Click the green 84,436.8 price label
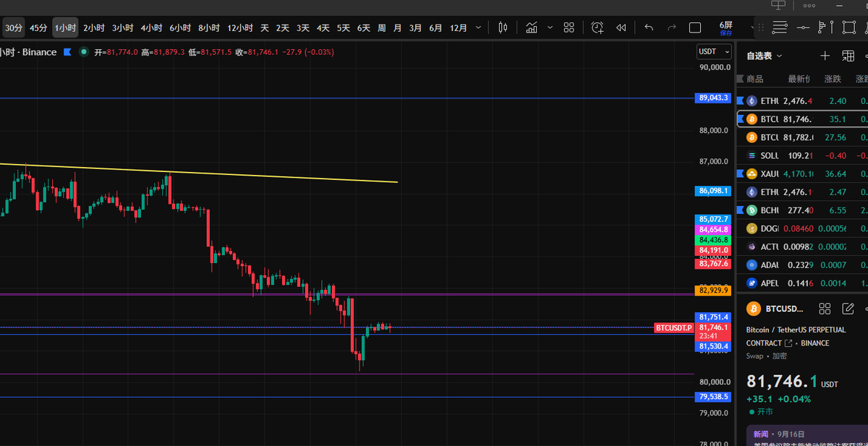This screenshot has width=868, height=446. (714, 239)
